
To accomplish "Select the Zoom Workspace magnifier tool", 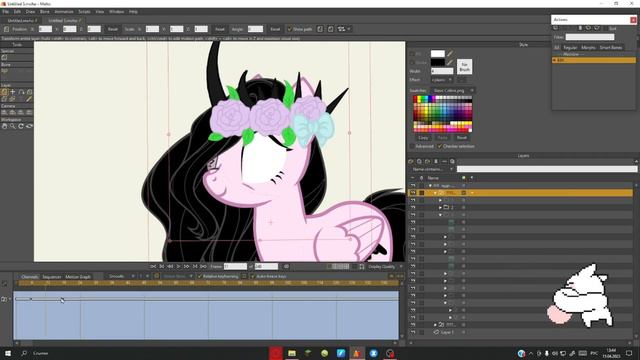I will pyautogui.click(x=13, y=126).
